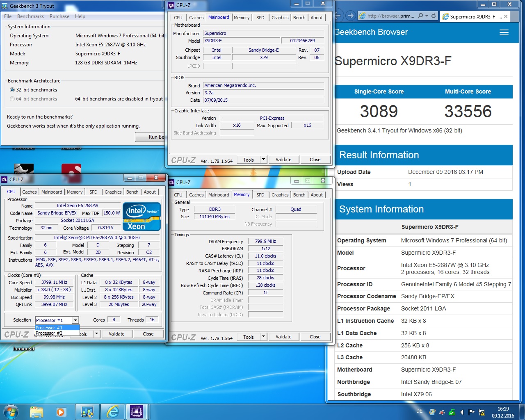
Task: Expand the Tools arrow in the Memory window
Action: point(263,337)
